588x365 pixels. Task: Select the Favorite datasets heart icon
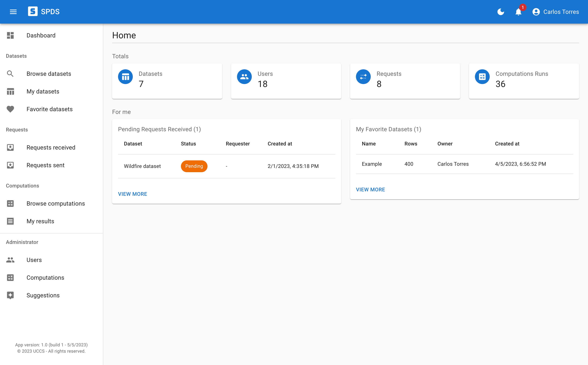(x=10, y=109)
